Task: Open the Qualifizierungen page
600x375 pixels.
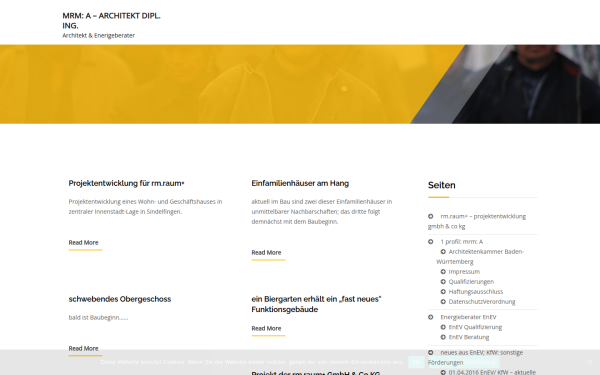Action: [471, 282]
